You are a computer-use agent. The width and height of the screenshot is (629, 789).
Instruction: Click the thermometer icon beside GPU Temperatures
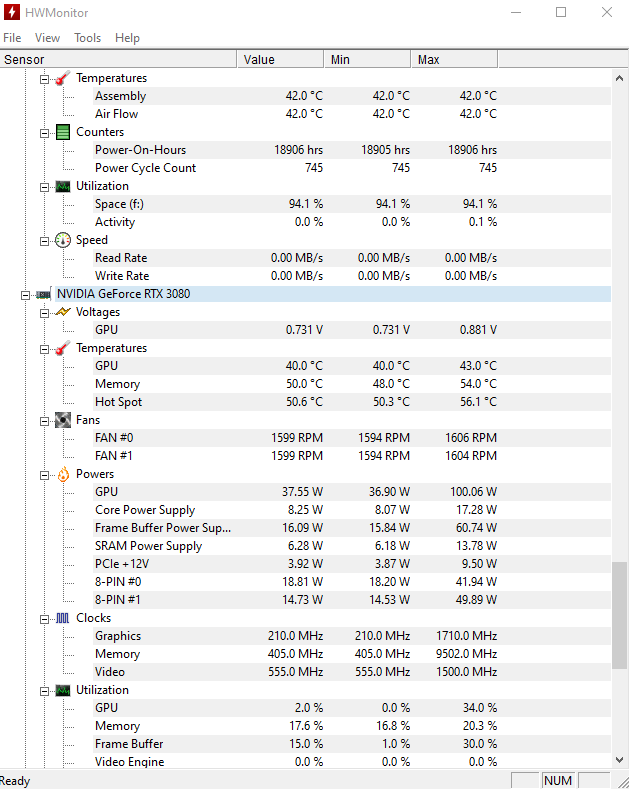63,348
